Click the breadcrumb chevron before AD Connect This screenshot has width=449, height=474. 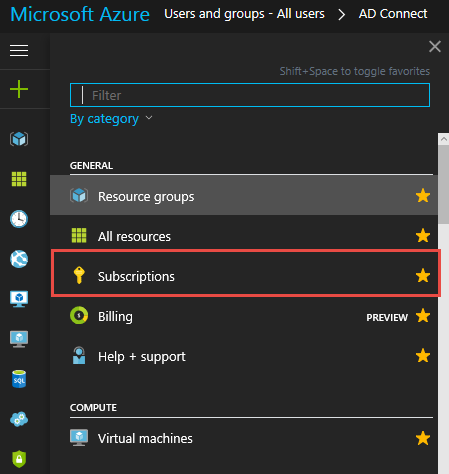pyautogui.click(x=341, y=14)
